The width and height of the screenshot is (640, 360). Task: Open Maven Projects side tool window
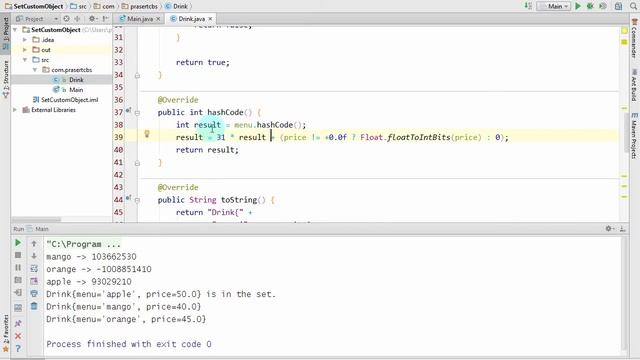[x=634, y=136]
